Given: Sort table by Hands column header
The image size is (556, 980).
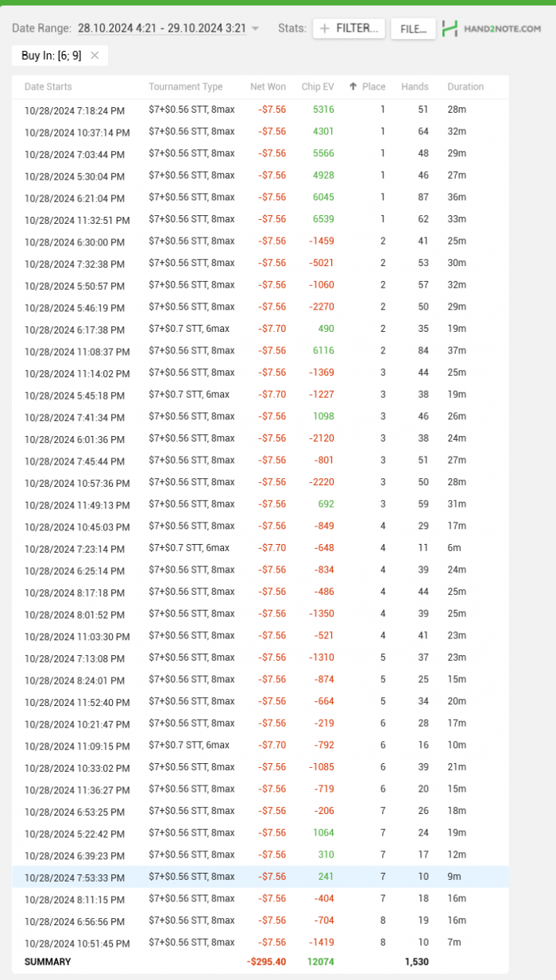Looking at the screenshot, I should click(415, 87).
